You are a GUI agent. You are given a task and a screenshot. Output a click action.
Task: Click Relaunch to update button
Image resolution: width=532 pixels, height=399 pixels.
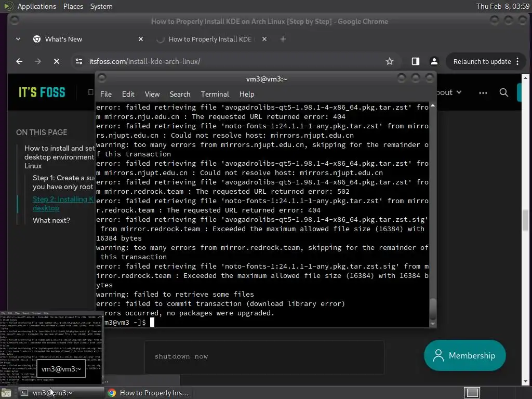coord(482,61)
